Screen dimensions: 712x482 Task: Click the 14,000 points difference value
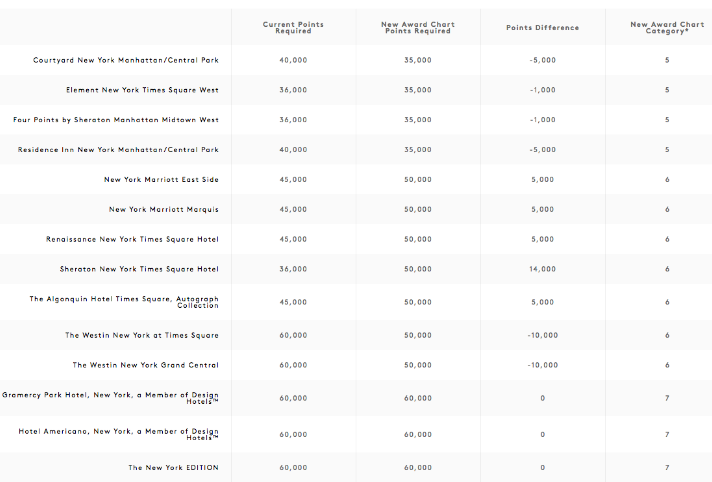tap(542, 270)
